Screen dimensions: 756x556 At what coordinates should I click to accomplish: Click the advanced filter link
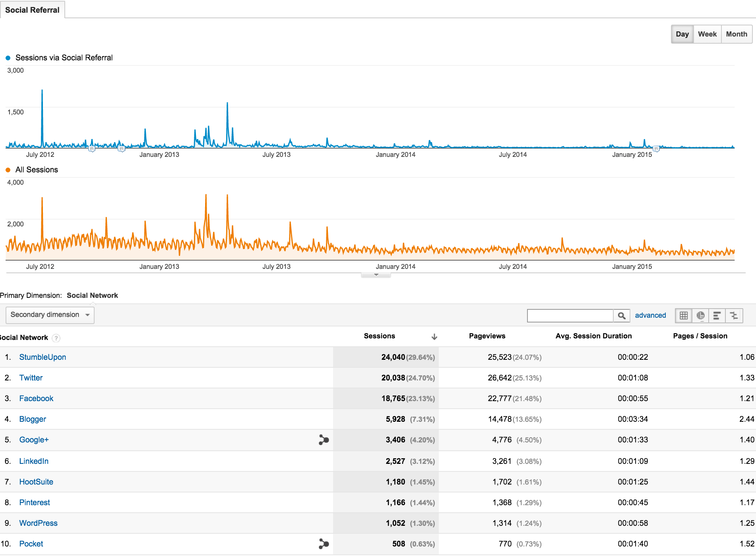coord(650,315)
